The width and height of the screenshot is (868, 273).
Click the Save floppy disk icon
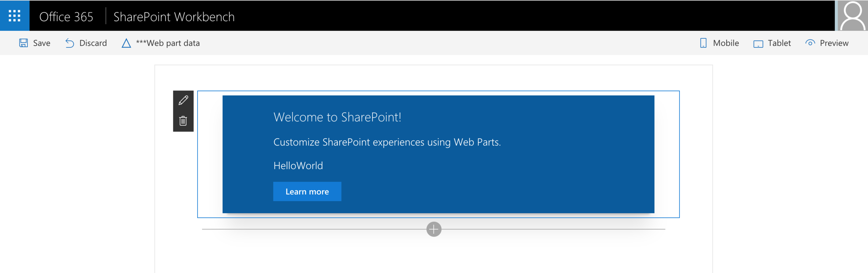23,43
